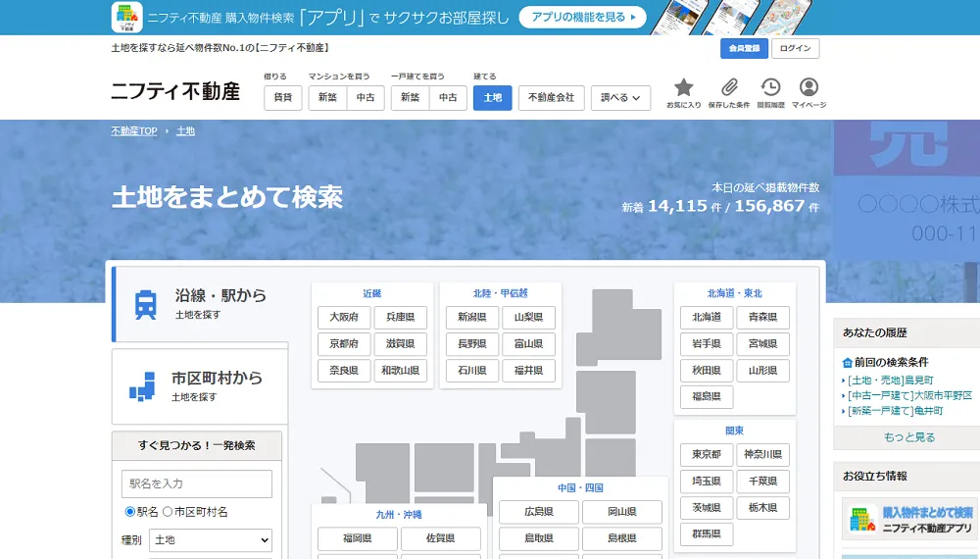Screen dimensions: 980x559
Task: Open the お気に入り star icon
Action: 684,87
